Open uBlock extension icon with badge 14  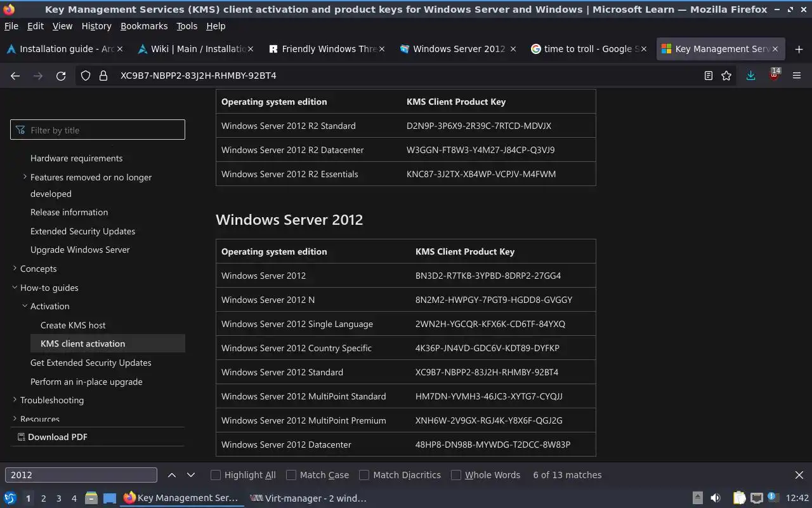(x=774, y=75)
